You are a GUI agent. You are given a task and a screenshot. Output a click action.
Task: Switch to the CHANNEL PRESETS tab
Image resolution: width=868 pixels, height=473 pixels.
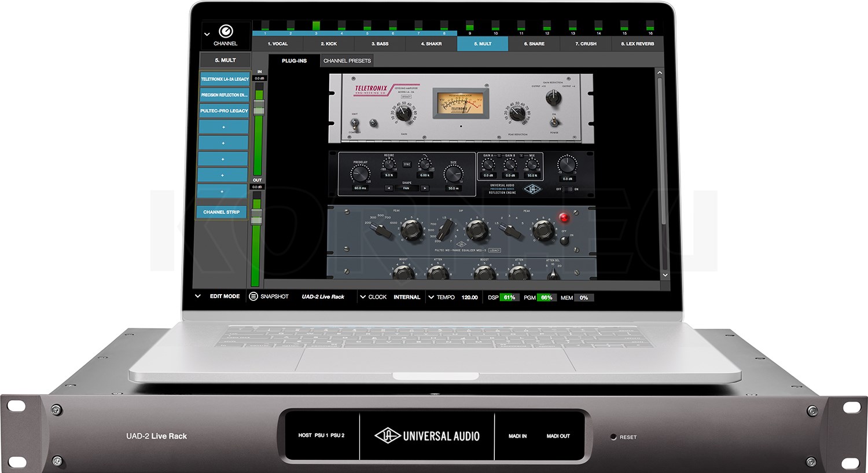click(x=347, y=60)
